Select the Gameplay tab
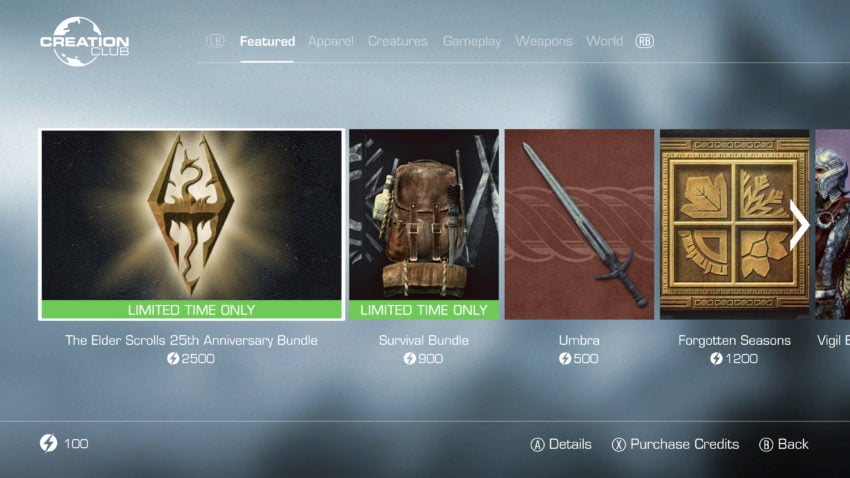 pos(472,41)
